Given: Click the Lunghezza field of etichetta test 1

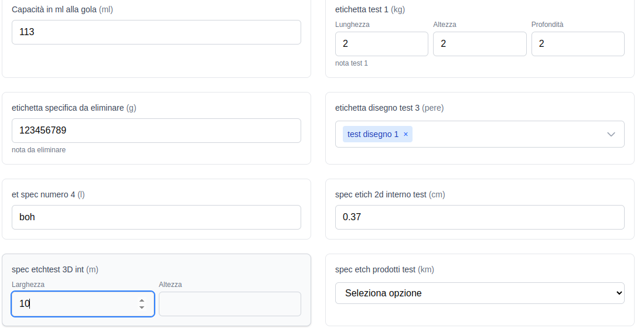Looking at the screenshot, I should click(x=381, y=44).
